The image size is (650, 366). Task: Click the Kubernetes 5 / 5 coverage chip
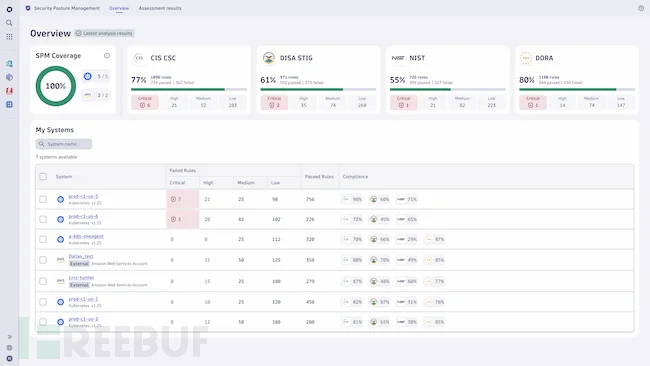point(96,76)
